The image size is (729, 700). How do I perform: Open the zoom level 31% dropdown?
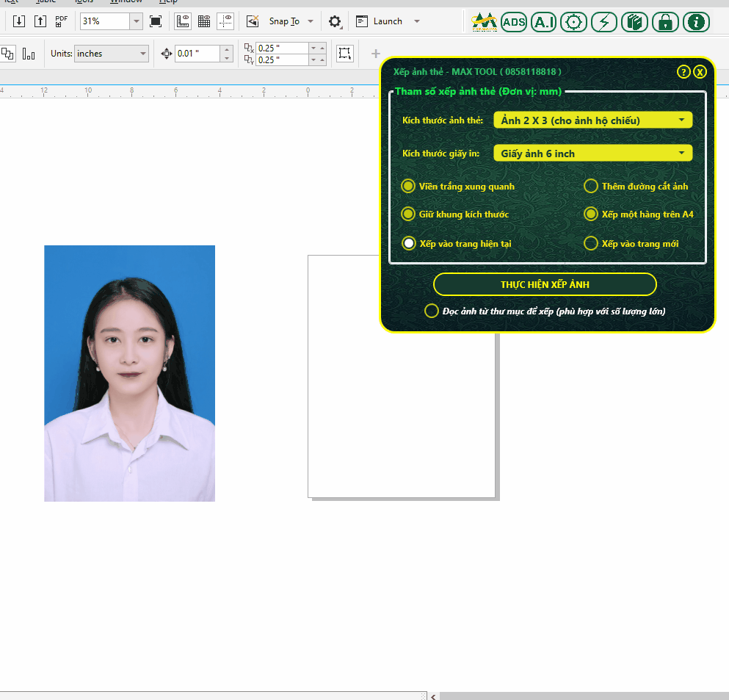(136, 21)
